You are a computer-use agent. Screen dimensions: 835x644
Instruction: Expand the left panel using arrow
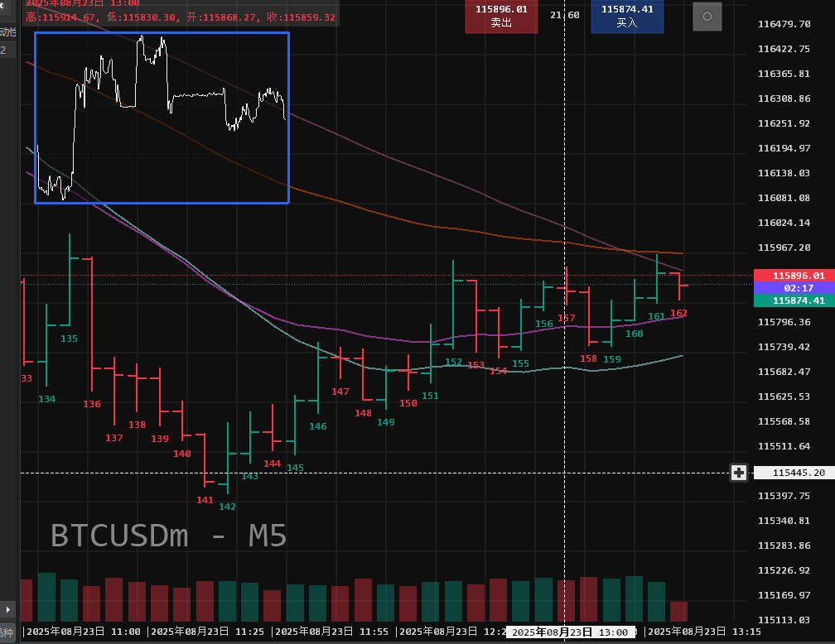pyautogui.click(x=8, y=609)
